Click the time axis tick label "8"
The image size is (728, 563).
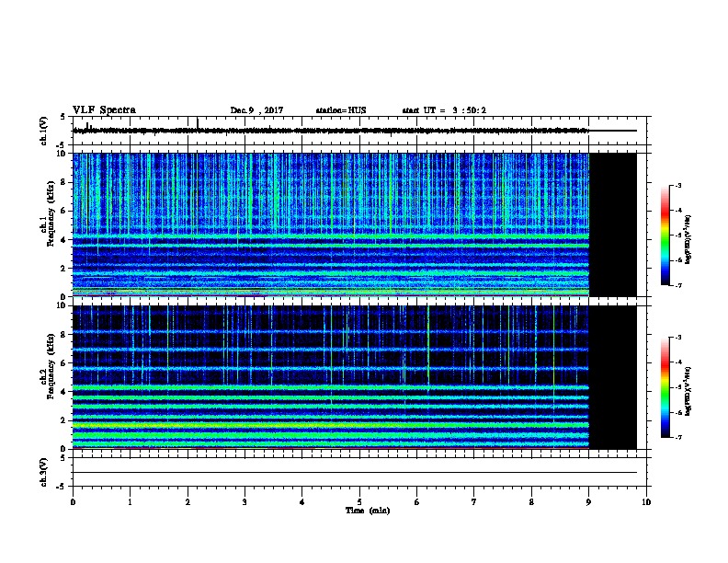(531, 502)
